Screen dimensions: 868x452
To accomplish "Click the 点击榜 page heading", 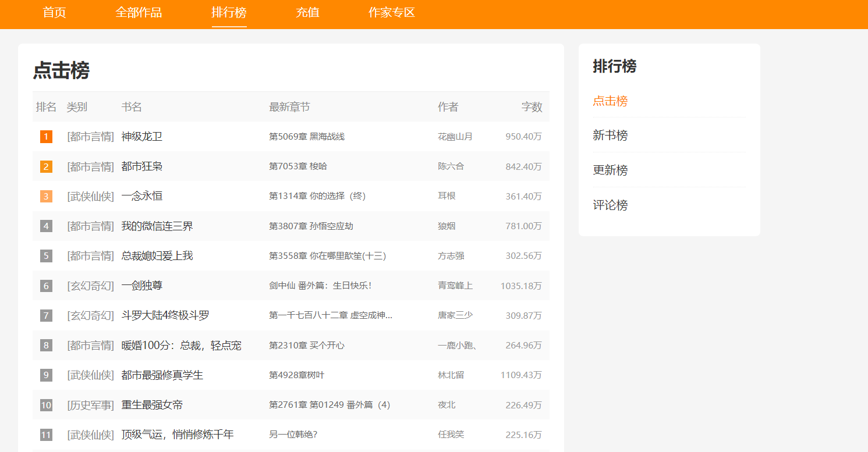I will click(61, 70).
